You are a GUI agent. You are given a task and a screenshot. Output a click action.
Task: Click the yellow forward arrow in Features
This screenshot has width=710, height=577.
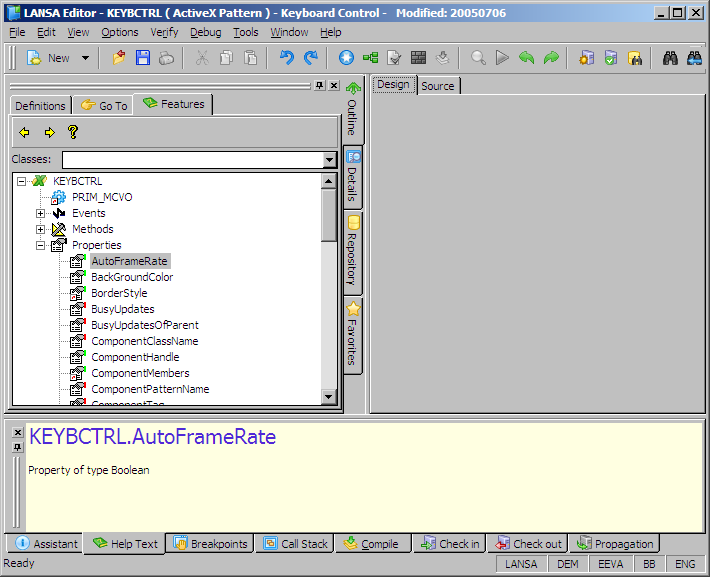tap(48, 132)
